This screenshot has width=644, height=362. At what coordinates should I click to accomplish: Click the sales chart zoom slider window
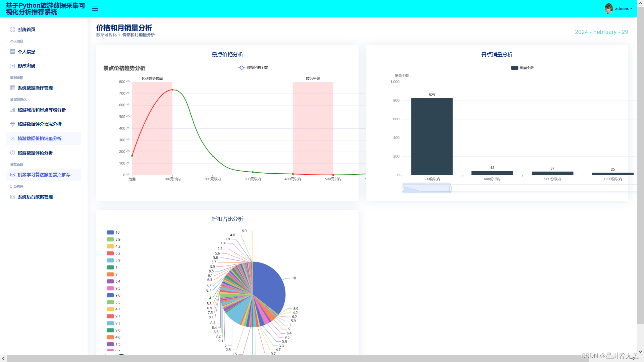[x=427, y=189]
